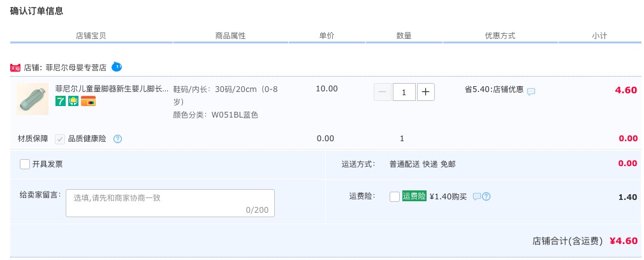Screen dimensions: 644x260
Task: Click the ¥1.40购买 text
Action: (448, 197)
